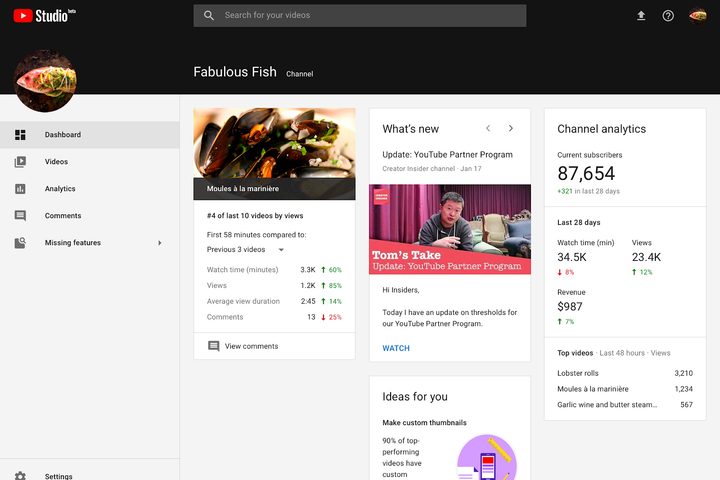The image size is (720, 480).
Task: Expand the Missing features submenu arrow
Action: [160, 243]
